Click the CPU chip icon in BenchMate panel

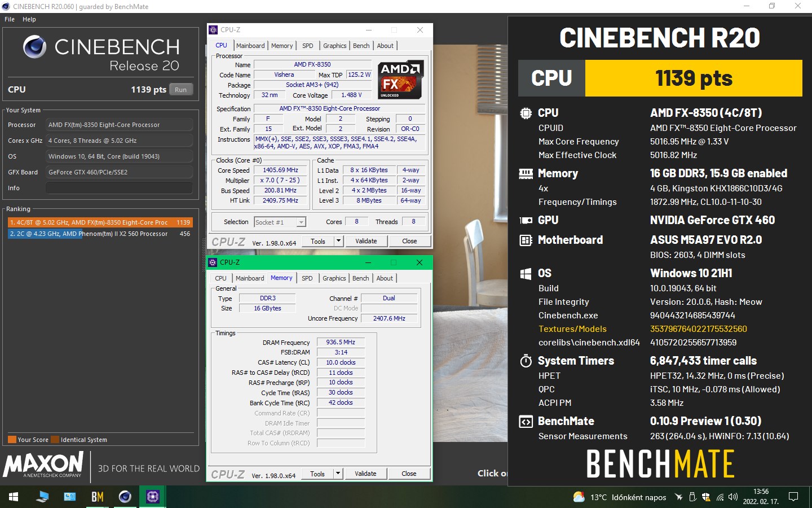(x=526, y=113)
